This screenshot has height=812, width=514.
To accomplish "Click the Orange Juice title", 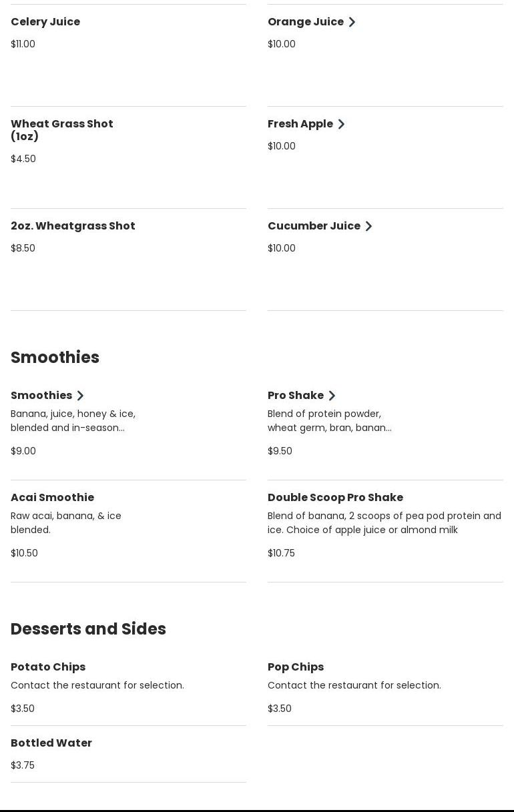I will [305, 22].
